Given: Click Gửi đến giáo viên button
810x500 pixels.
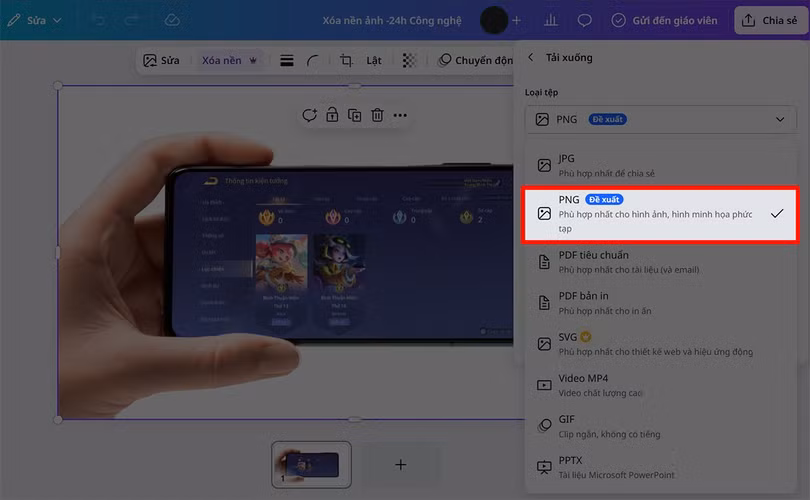Looking at the screenshot, I should point(667,20).
